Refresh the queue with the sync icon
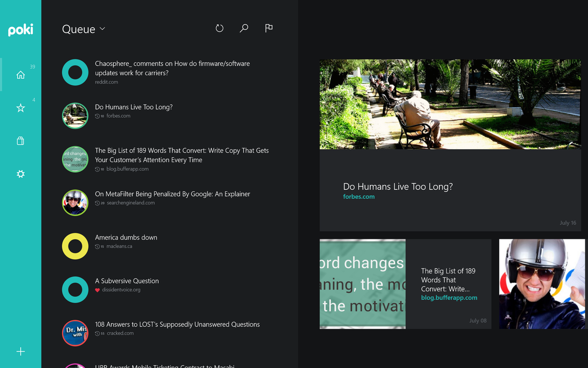This screenshot has width=588, height=368. click(219, 28)
